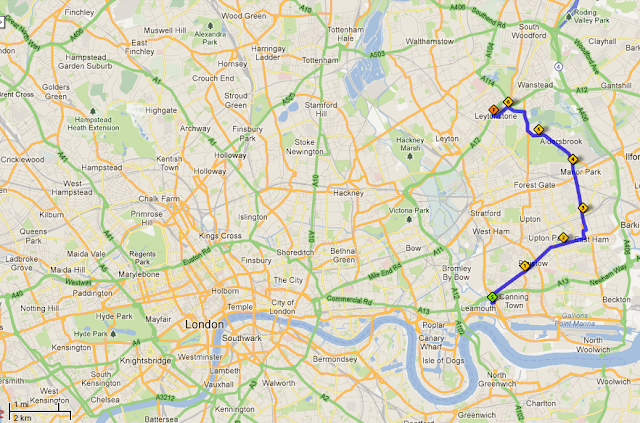The image size is (640, 423).
Task: Select yellow waypoint 2 at Upton Park
Action: pos(563,238)
